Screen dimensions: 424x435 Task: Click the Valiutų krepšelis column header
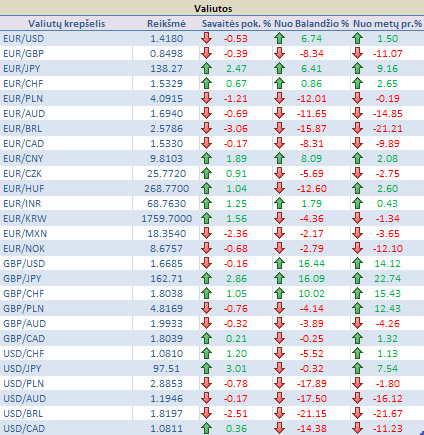click(x=66, y=24)
